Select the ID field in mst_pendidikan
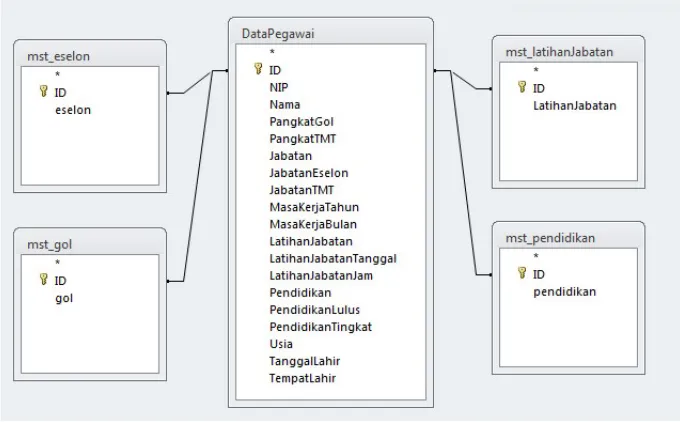 [x=569, y=275]
